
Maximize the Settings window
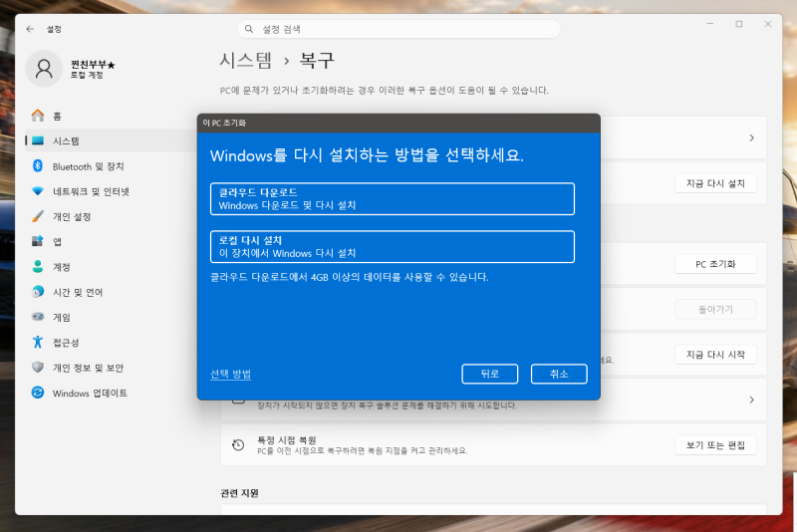point(739,24)
